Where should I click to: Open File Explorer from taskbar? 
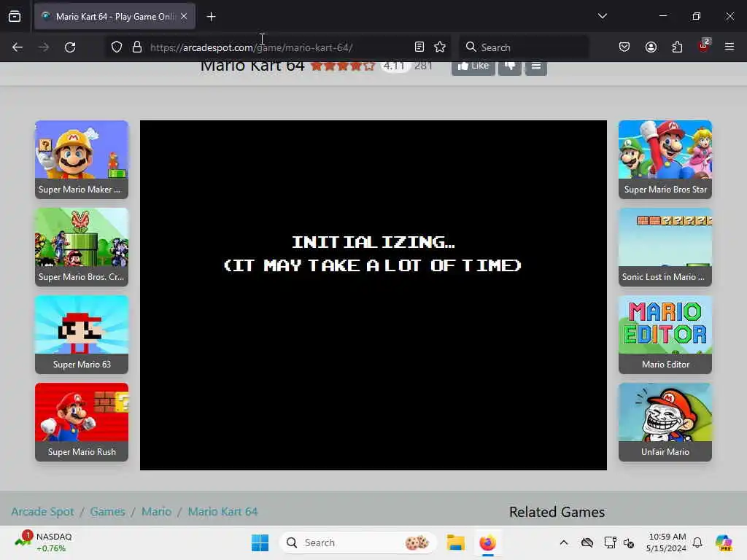tap(455, 542)
